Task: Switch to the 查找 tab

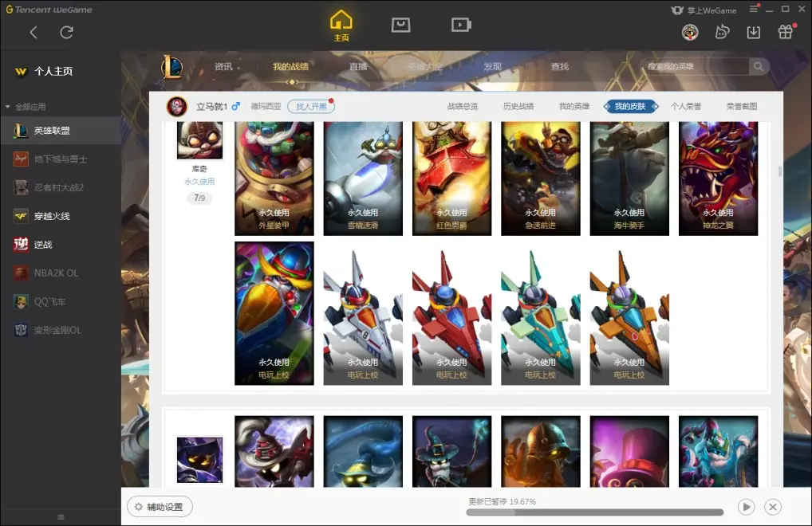Action: click(x=559, y=67)
